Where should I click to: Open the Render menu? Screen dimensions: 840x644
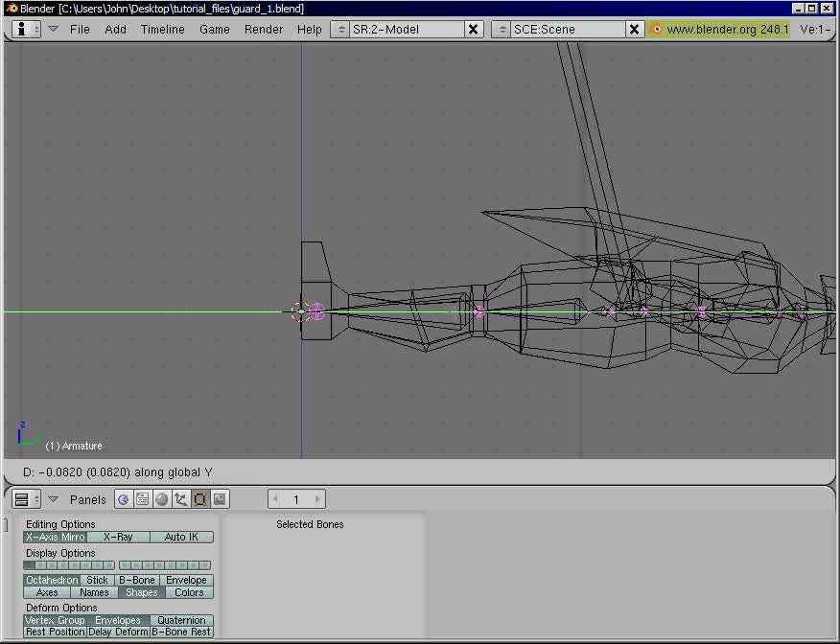(x=263, y=29)
